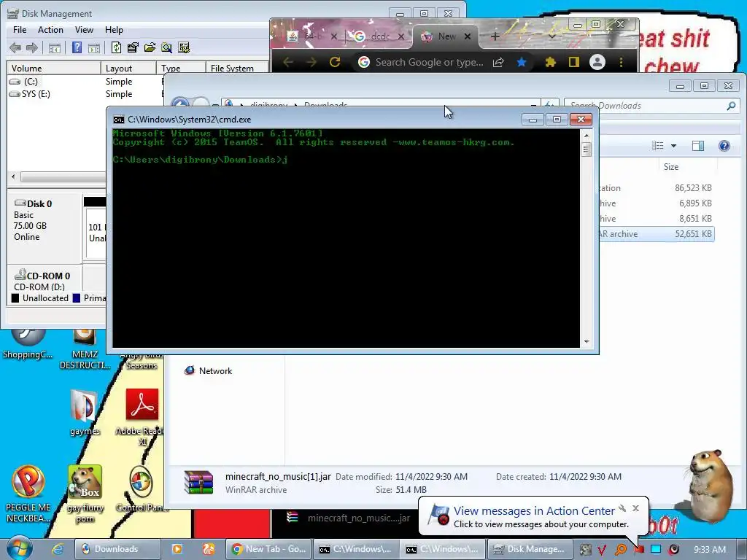Click the Forward arrow in Disk Management toolbar
Screen dimensions: 747x560
[x=32, y=47]
